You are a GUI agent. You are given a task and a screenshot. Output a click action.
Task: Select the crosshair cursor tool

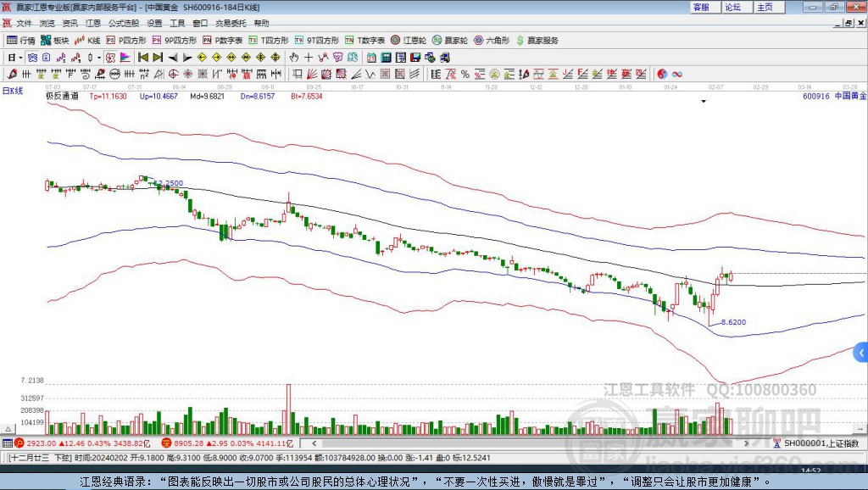click(309, 58)
